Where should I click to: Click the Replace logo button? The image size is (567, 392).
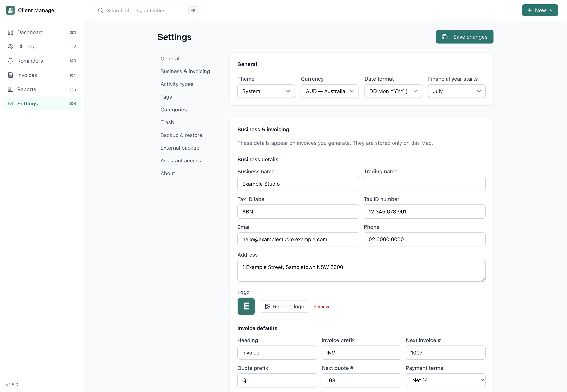pyautogui.click(x=284, y=306)
